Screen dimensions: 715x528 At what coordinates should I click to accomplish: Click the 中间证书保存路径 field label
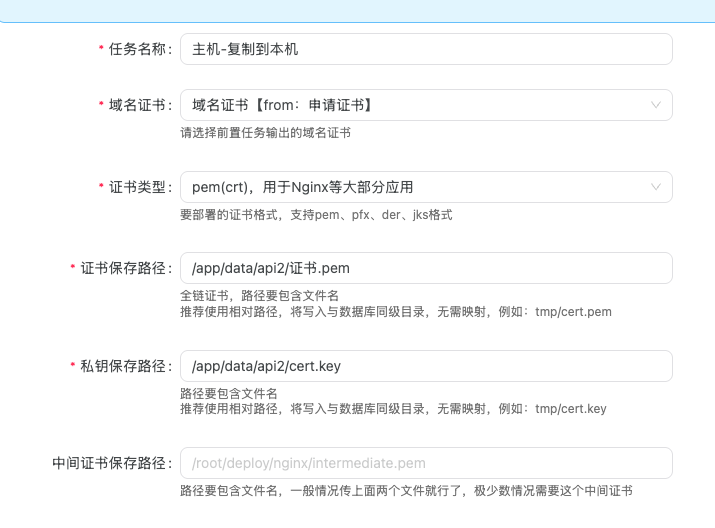113,463
